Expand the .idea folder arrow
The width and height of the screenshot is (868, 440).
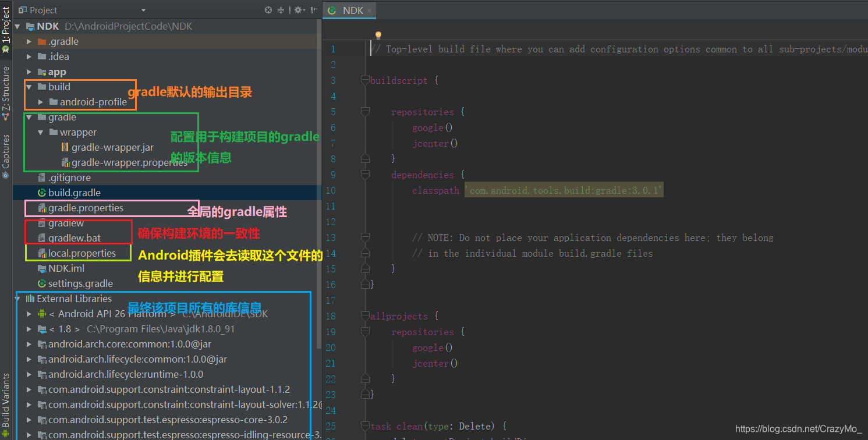coord(29,56)
